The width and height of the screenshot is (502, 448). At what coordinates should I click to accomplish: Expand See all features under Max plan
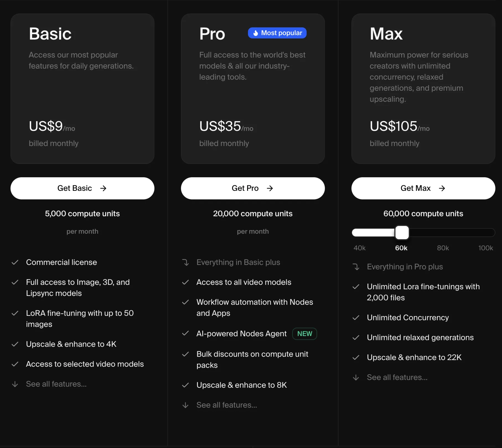397,377
